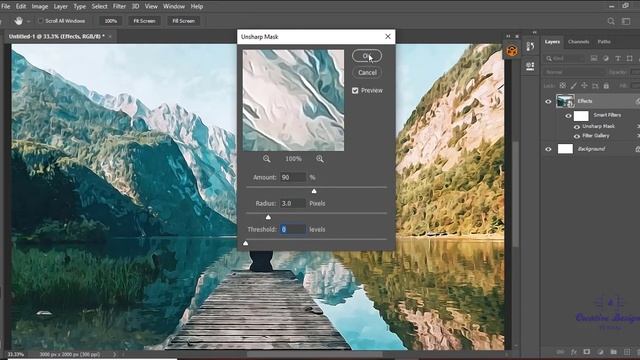The width and height of the screenshot is (640, 360).
Task: Click the Unsharp Mask preview thumbnail
Action: click(293, 100)
